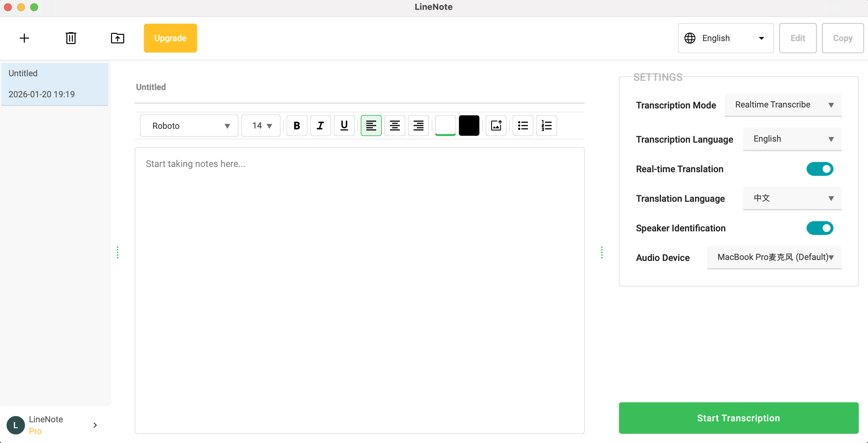Insert an image into the note
The height and width of the screenshot is (443, 868).
[x=496, y=126]
